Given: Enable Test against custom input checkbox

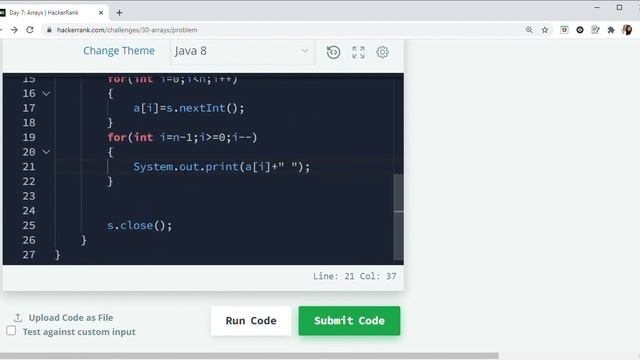Looking at the screenshot, I should pos(11,331).
